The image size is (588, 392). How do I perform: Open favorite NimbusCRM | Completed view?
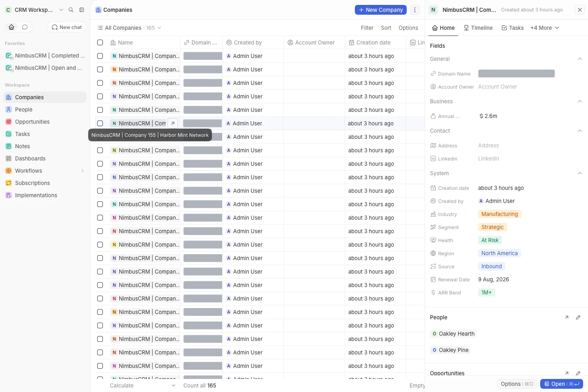pyautogui.click(x=45, y=56)
